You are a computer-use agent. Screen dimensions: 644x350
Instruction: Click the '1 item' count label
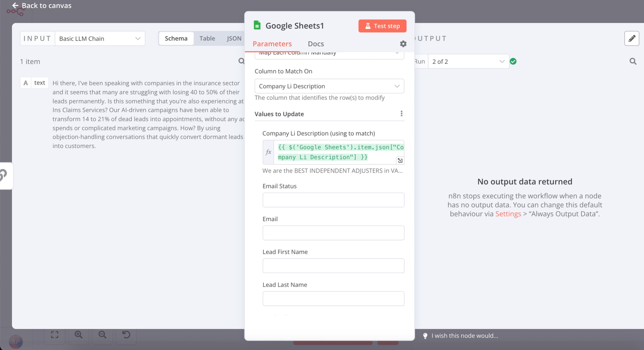30,61
